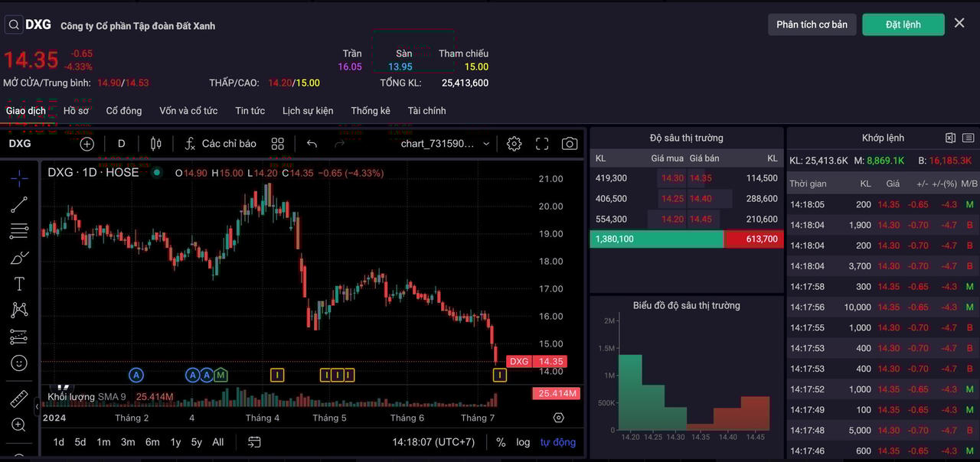Image resolution: width=980 pixels, height=462 pixels.
Task: Click the candlestick chart style icon
Action: tap(156, 144)
